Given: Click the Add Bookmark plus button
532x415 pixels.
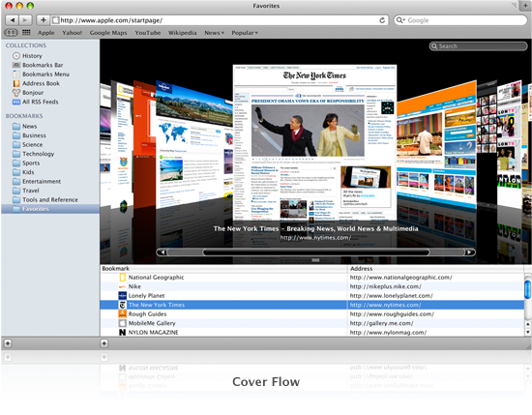Looking at the screenshot, I should (44, 20).
